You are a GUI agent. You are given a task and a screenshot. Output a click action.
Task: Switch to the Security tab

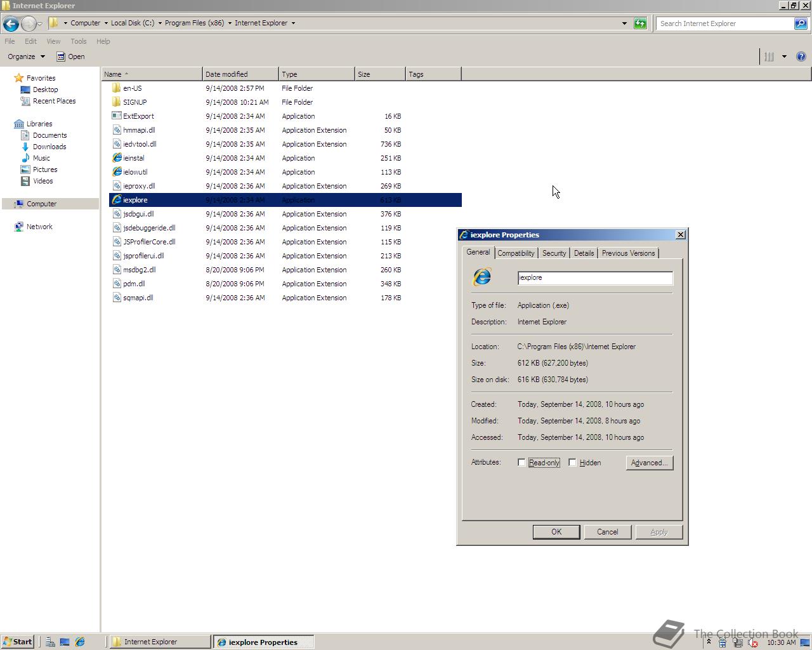(x=554, y=253)
